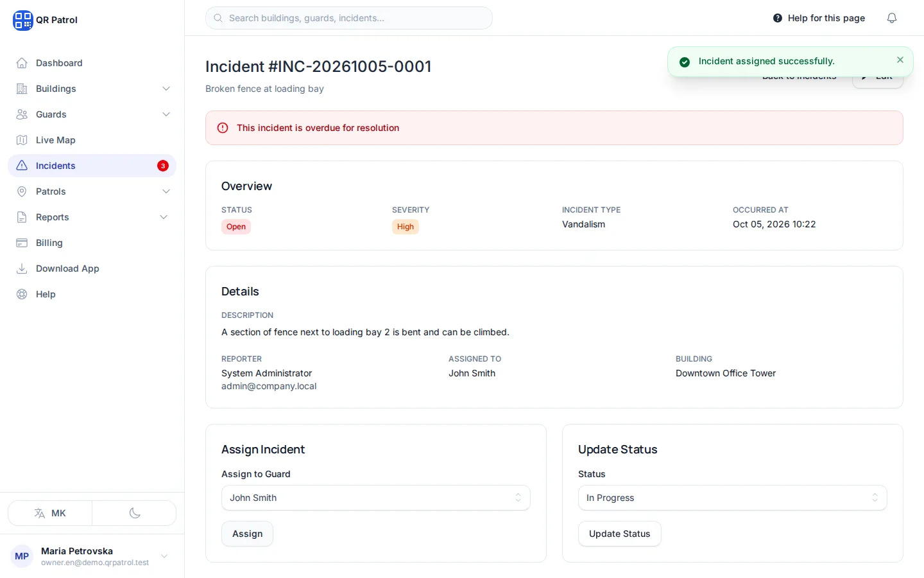
Task: Click the QR Patrol logo icon
Action: [x=22, y=20]
